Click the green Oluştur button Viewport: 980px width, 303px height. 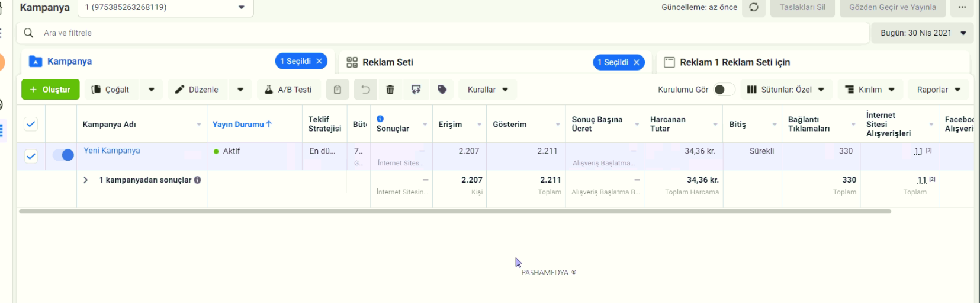[x=50, y=90]
